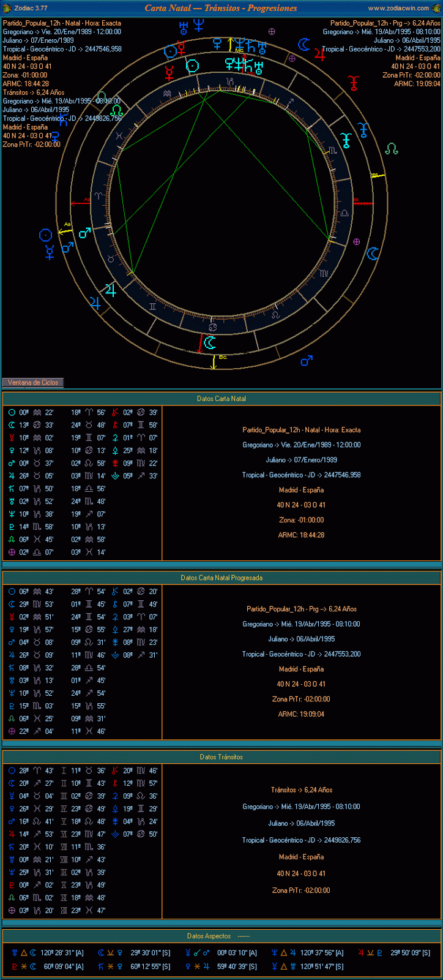
Task: Click the Sun glyph in Datos Carta Natal table
Action: point(11,412)
